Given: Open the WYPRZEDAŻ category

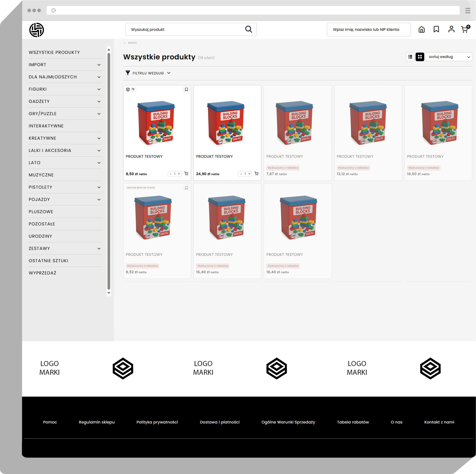Looking at the screenshot, I should [x=42, y=273].
